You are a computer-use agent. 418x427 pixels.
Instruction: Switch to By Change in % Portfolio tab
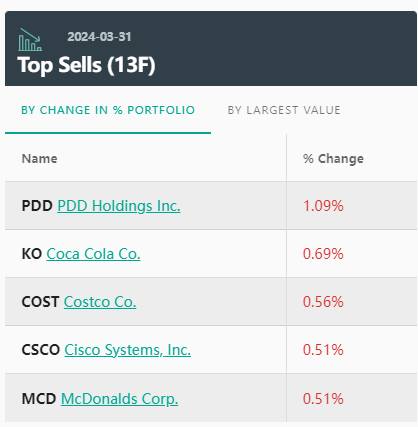pyautogui.click(x=108, y=110)
